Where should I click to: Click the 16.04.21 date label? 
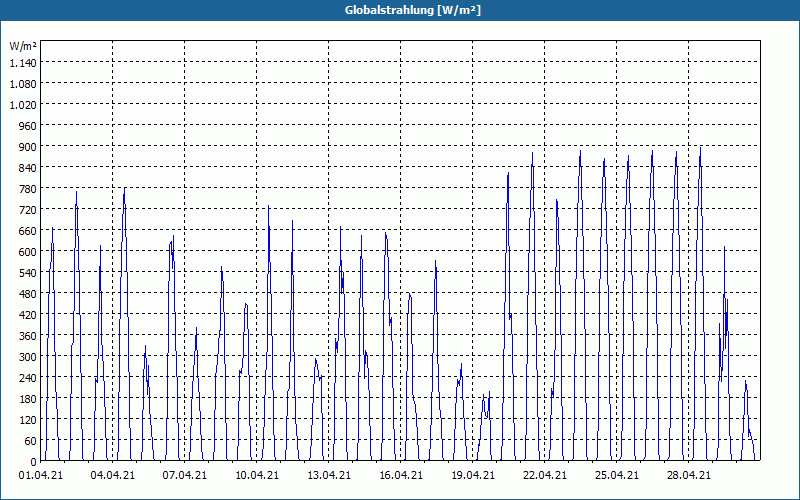[x=401, y=476]
